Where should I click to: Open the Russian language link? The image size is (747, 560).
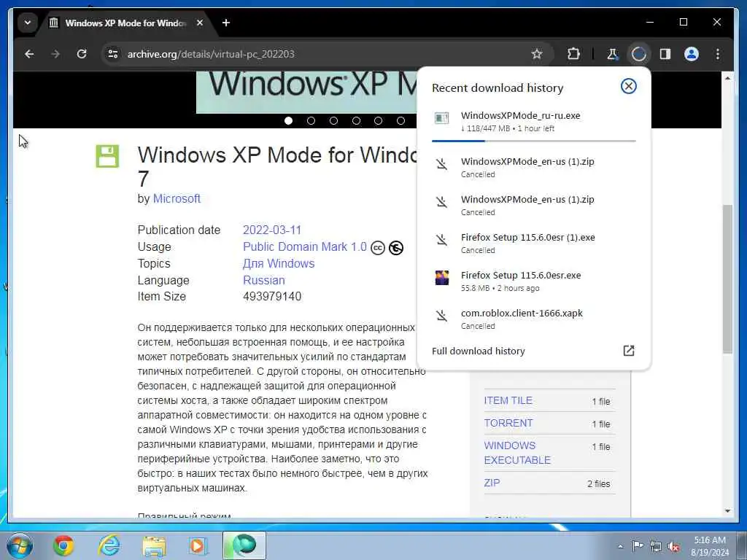[x=264, y=280]
